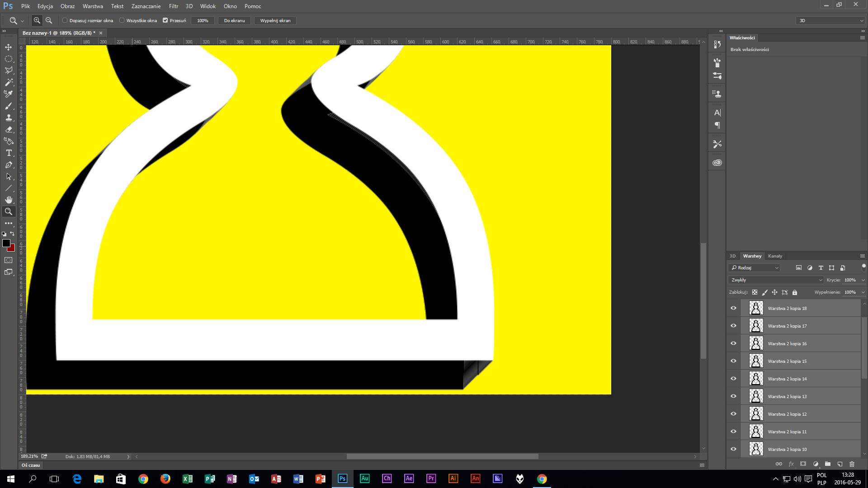The height and width of the screenshot is (488, 868).
Task: Open the Zaznaczanie menu
Action: [146, 6]
